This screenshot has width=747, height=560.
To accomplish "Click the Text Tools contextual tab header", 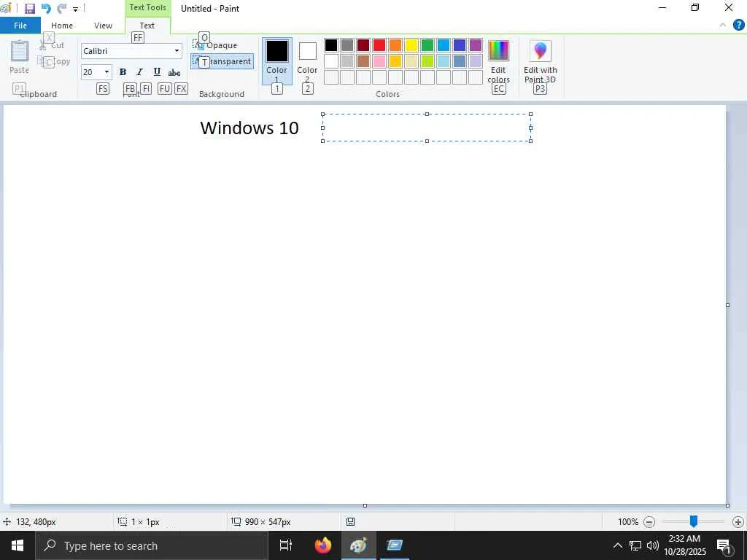I will 147,7.
